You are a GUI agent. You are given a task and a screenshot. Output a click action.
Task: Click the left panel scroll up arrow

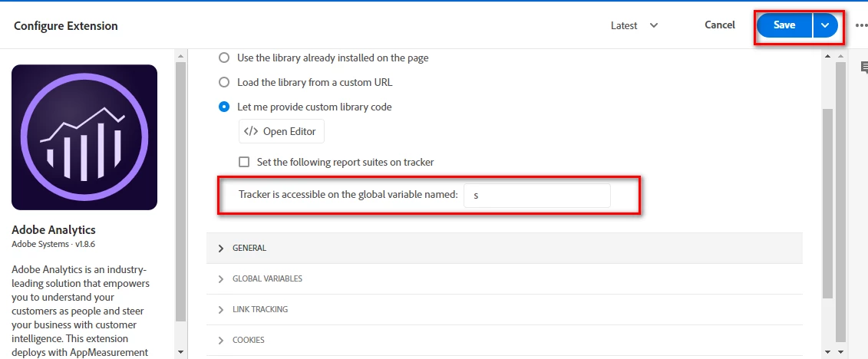coord(180,56)
